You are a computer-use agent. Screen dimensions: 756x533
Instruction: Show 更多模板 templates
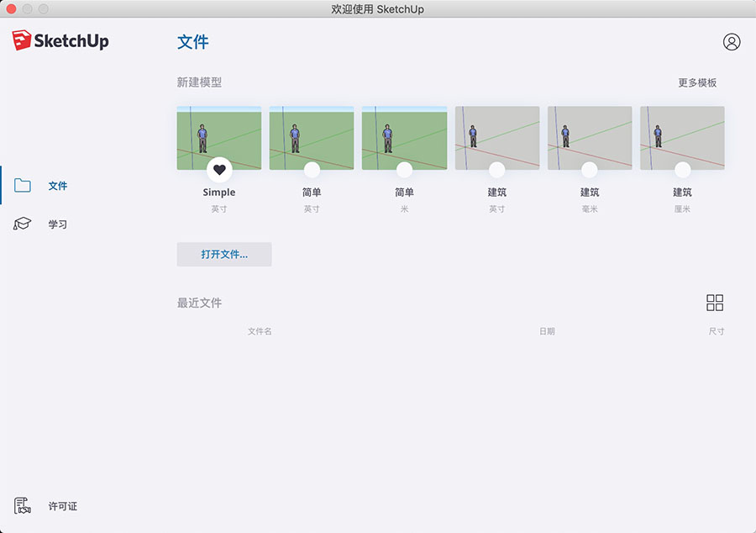pyautogui.click(x=697, y=82)
